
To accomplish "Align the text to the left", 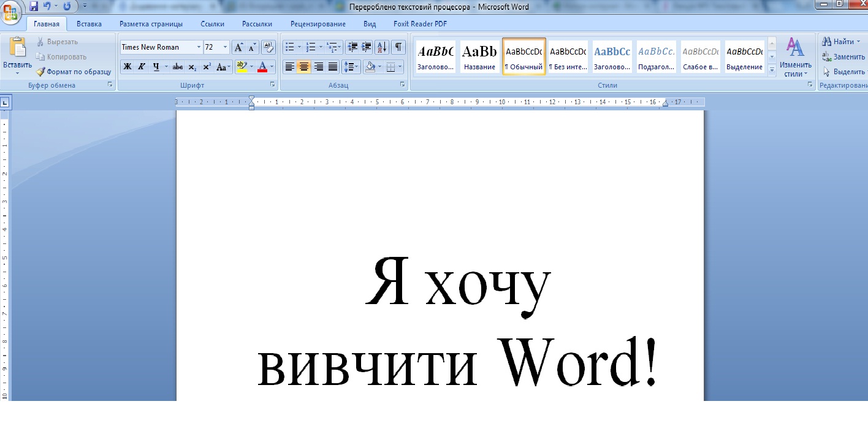I will (290, 67).
